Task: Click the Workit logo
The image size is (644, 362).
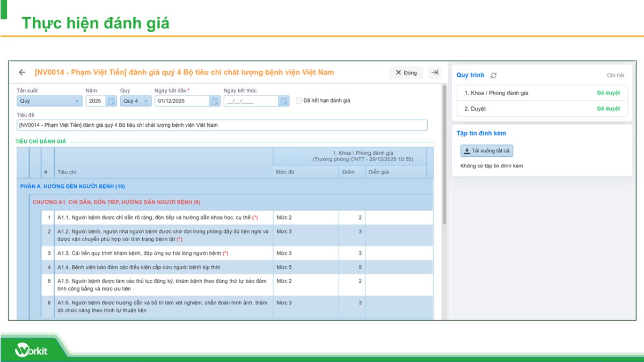Action: click(31, 351)
